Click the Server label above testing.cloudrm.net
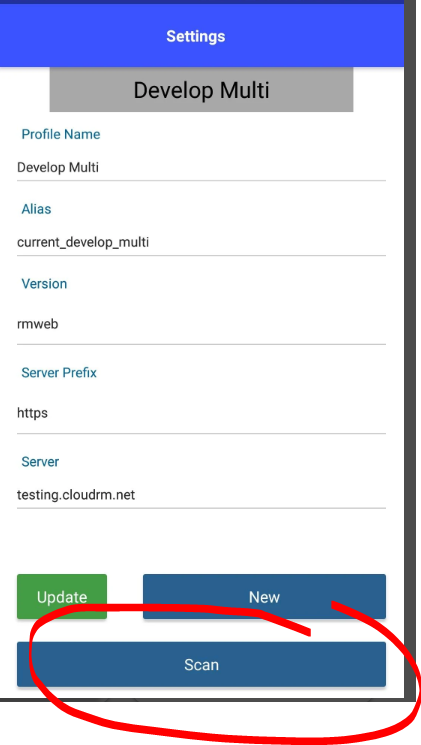The width and height of the screenshot is (421, 745). coord(40,462)
